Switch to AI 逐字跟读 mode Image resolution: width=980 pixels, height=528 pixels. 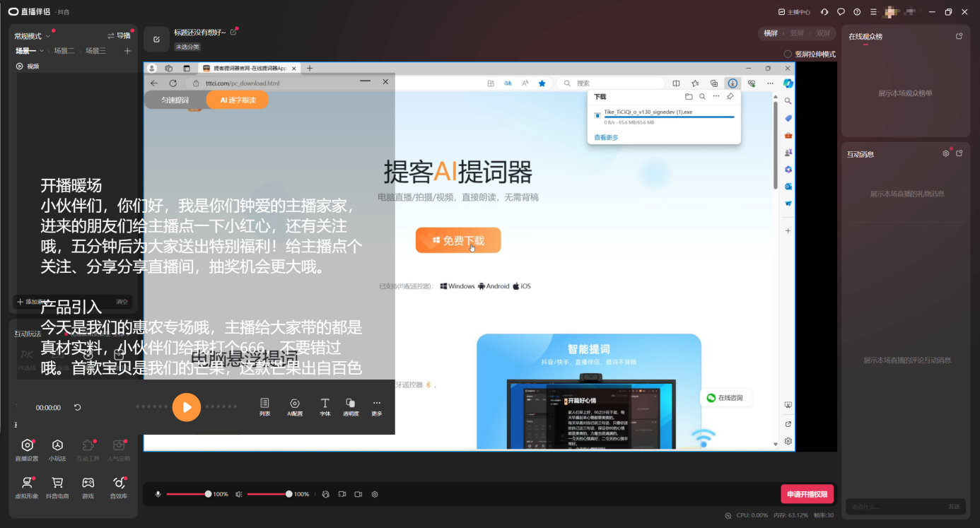(238, 100)
